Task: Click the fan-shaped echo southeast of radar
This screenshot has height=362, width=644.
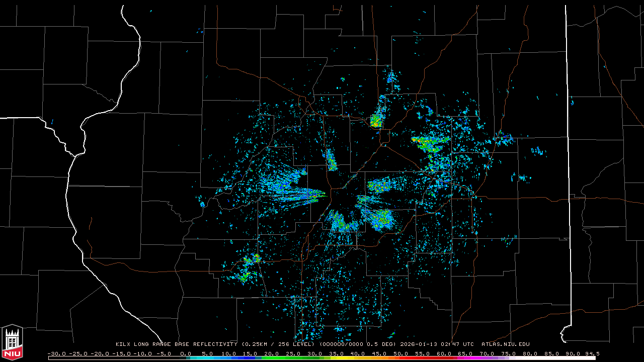Action: coord(378,217)
